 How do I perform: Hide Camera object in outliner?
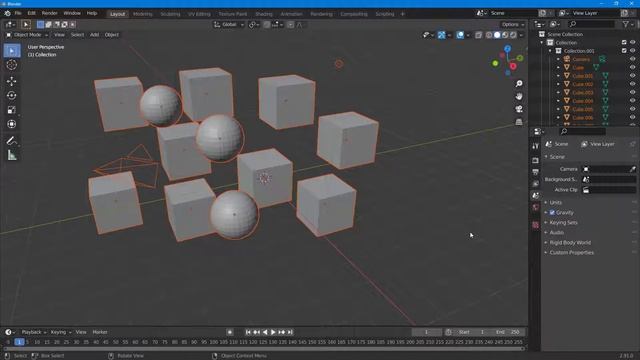(x=632, y=59)
